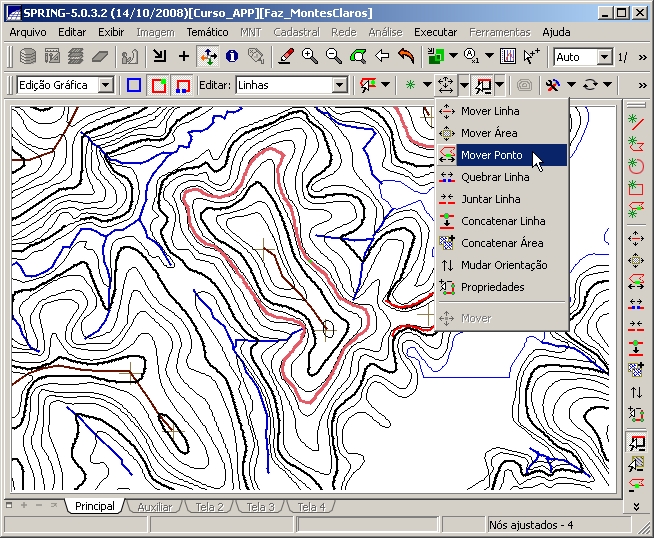Toggle the red-green square edit mode button

click(x=158, y=86)
